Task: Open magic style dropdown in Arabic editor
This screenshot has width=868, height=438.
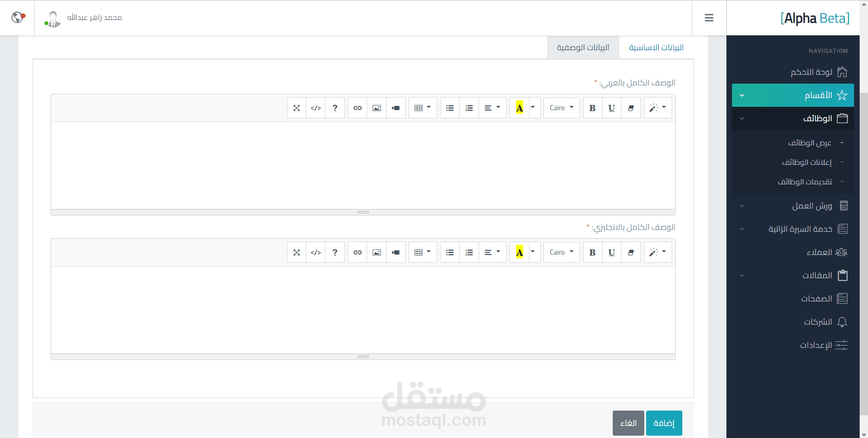Action: 658,108
